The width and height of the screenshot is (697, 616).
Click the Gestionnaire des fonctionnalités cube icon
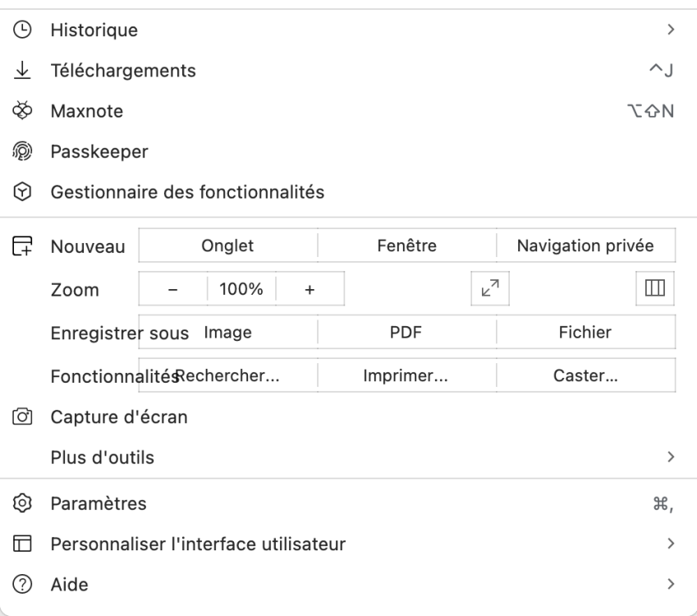pyautogui.click(x=22, y=192)
